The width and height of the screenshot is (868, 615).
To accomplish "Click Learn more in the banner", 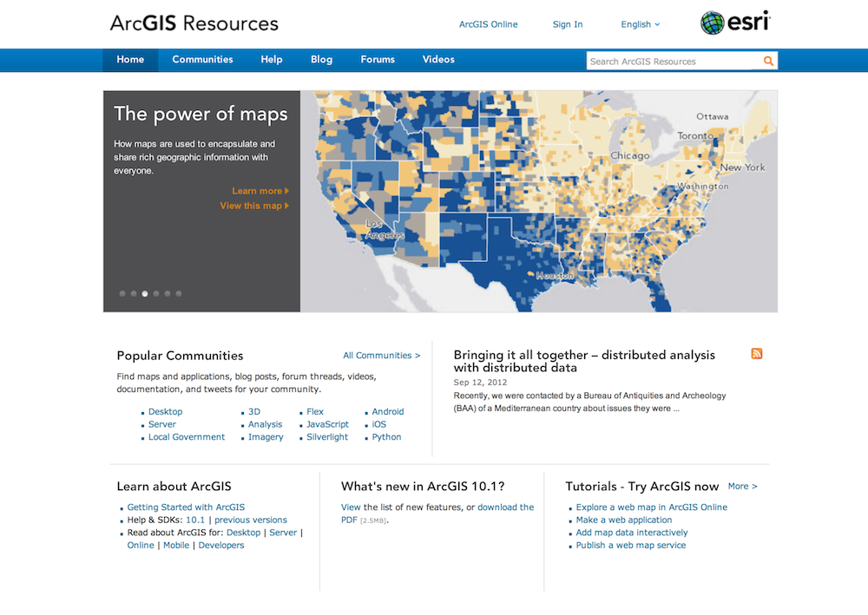I will [260, 191].
